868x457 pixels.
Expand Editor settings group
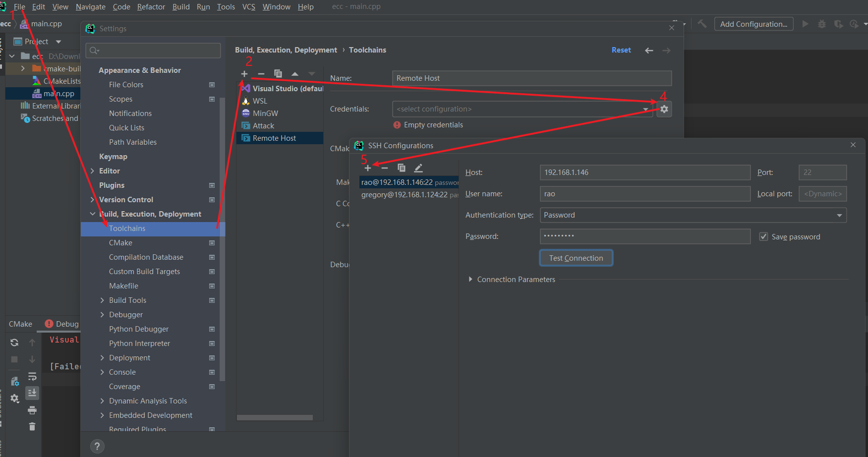[x=92, y=171]
